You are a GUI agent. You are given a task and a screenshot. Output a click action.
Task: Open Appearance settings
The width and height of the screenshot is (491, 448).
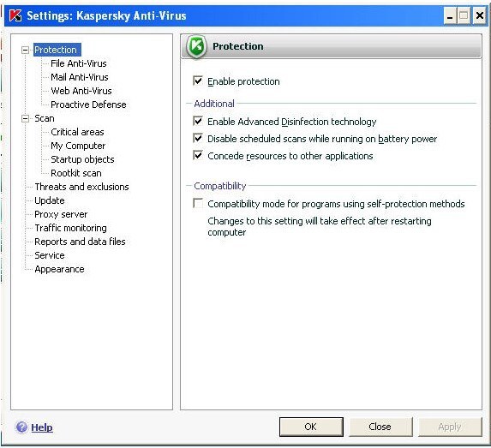pyautogui.click(x=59, y=269)
